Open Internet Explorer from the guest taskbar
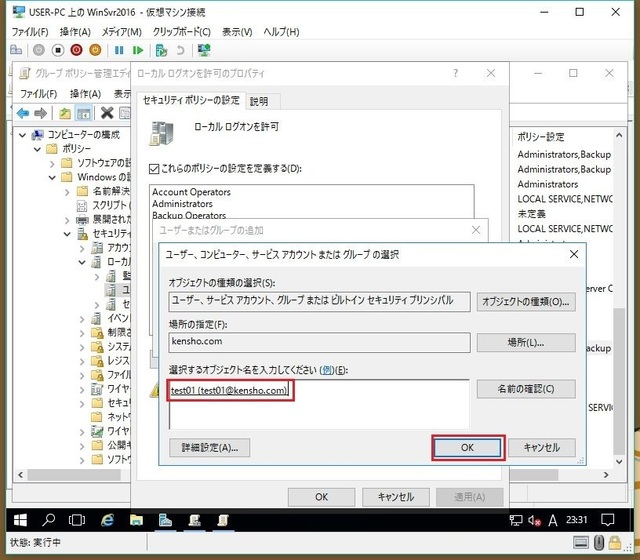Viewport: 640px width, 560px height. tap(108, 519)
